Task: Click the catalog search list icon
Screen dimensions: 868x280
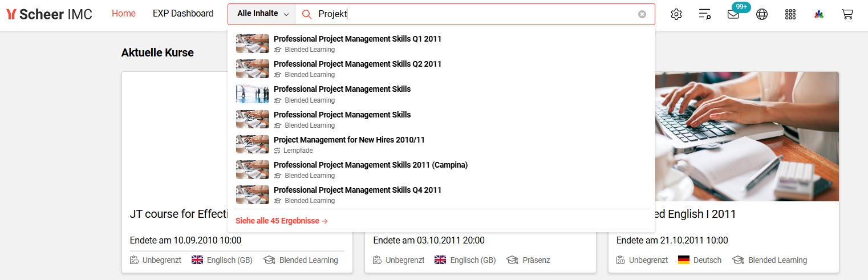Action: click(705, 14)
